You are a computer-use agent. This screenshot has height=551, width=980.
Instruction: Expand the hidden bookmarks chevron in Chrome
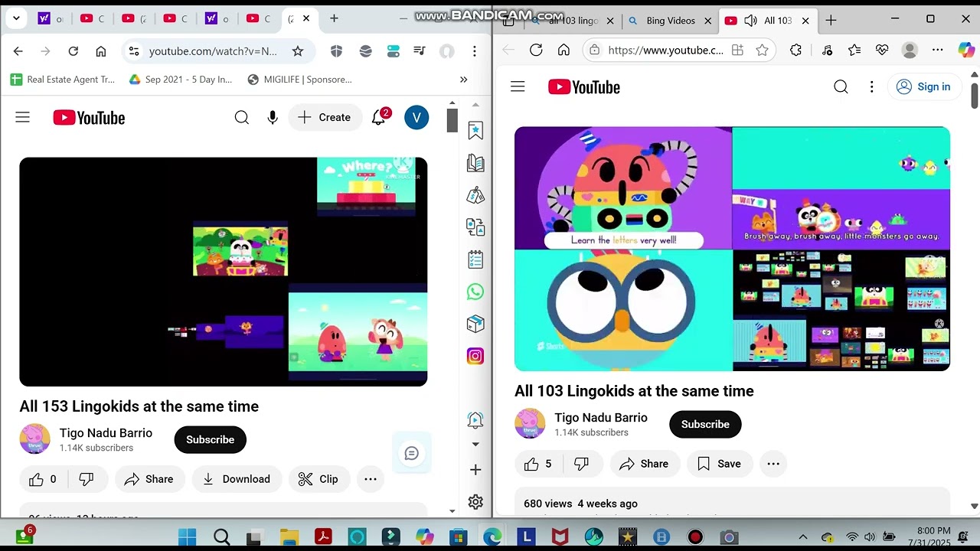[x=463, y=80]
